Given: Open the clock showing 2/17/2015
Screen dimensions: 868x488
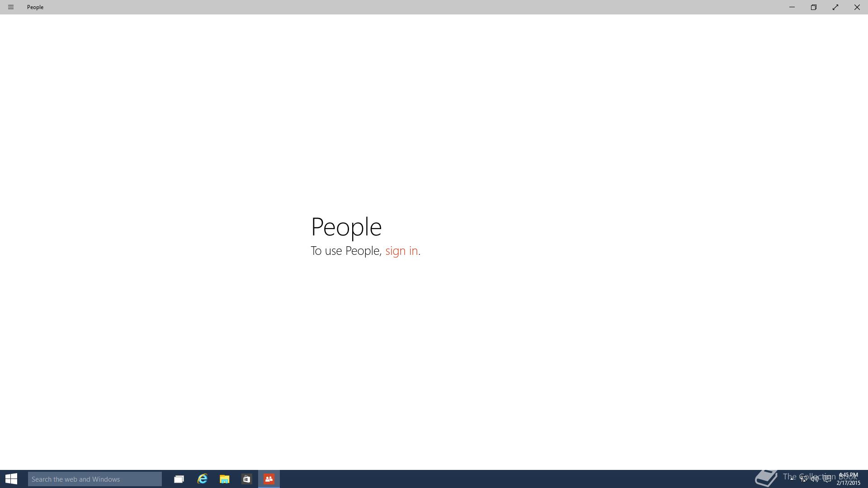Looking at the screenshot, I should (x=848, y=479).
